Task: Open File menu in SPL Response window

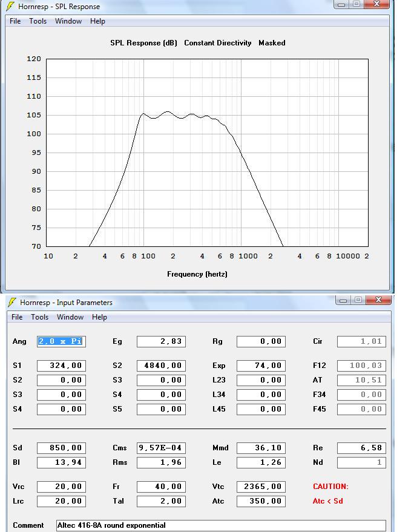Action: (x=15, y=21)
